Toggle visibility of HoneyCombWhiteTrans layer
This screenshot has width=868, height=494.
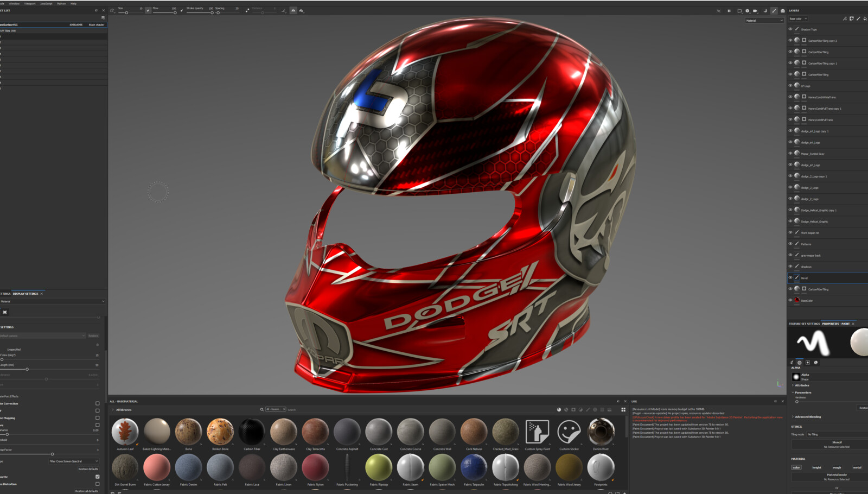790,97
